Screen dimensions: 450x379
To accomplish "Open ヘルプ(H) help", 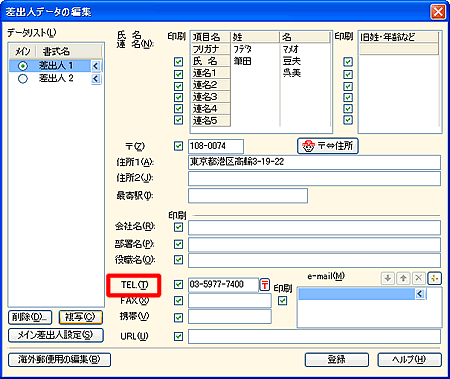I will 409,359.
